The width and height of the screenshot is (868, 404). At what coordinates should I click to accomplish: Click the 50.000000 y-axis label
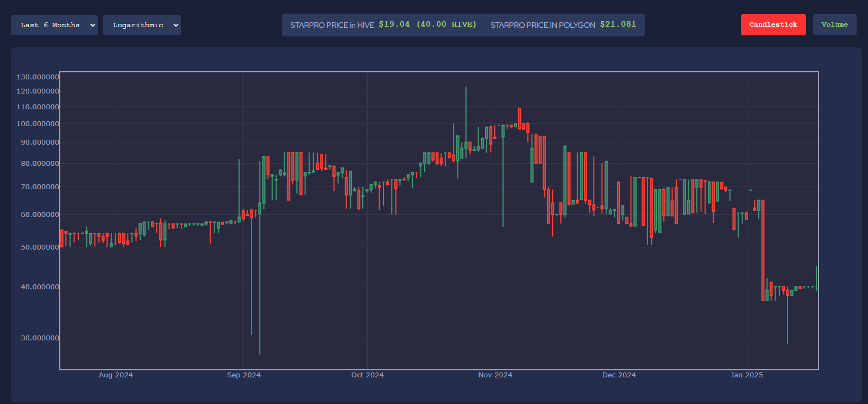[x=40, y=247]
